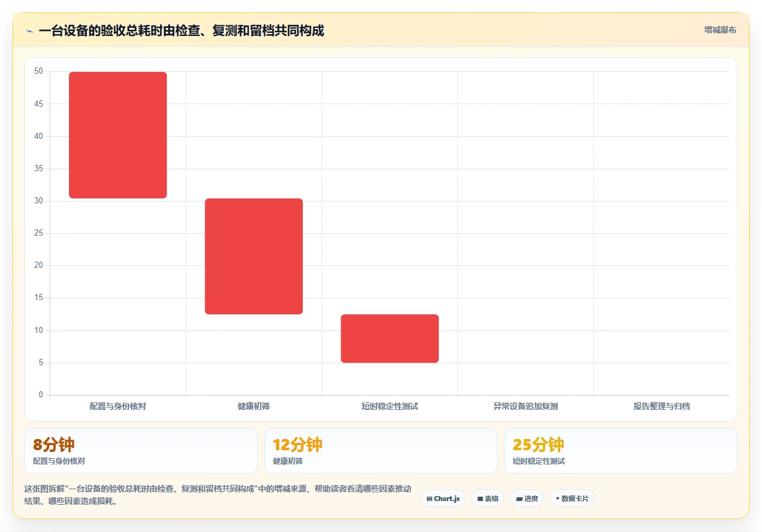Screen dimensions: 762x532
Task: Click the description paragraph starting 这张图拆解
Action: coord(217,495)
